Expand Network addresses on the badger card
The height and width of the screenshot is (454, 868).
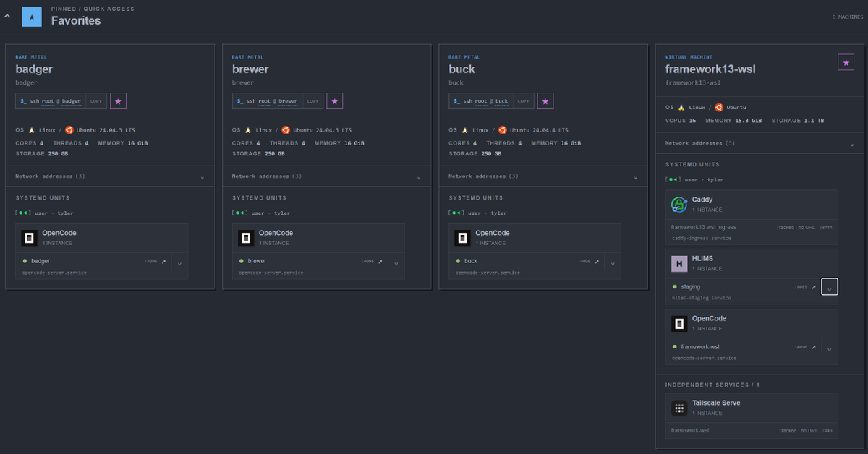[x=110, y=176]
